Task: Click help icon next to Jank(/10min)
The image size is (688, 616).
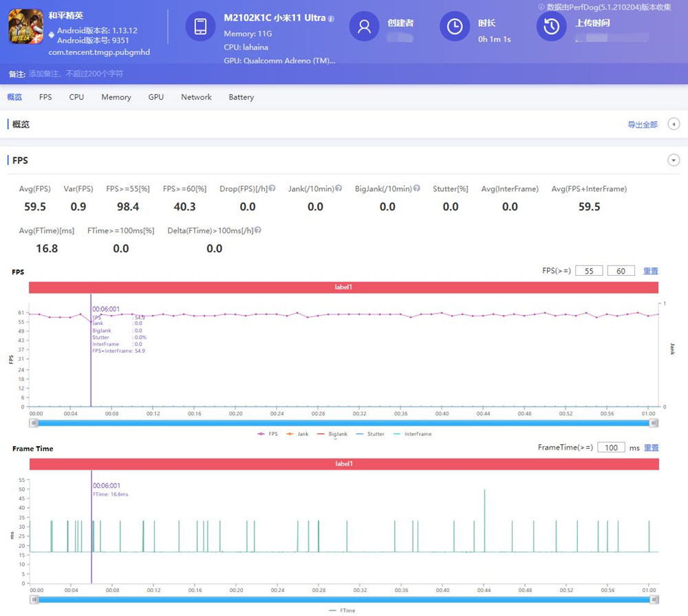Action: click(x=338, y=188)
